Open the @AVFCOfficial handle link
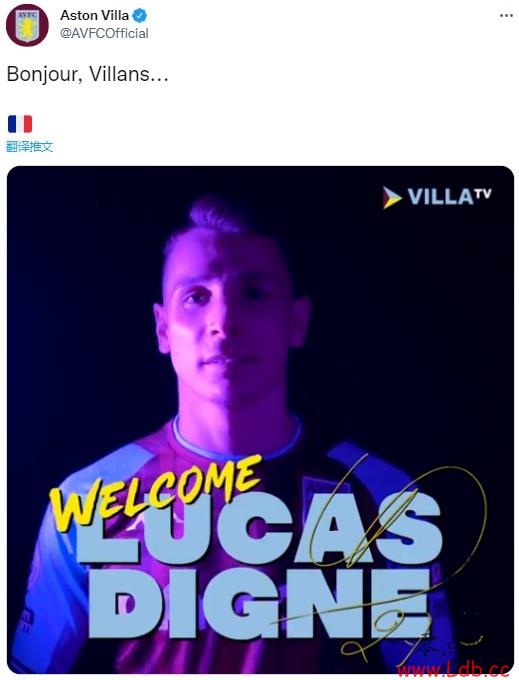 [x=104, y=33]
